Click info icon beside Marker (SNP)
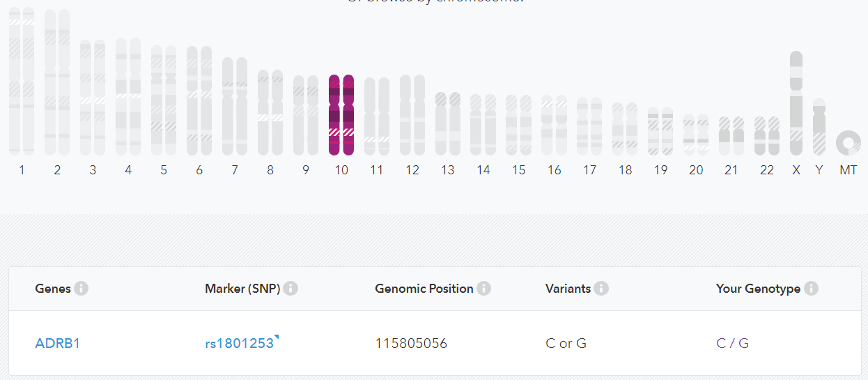 click(290, 289)
